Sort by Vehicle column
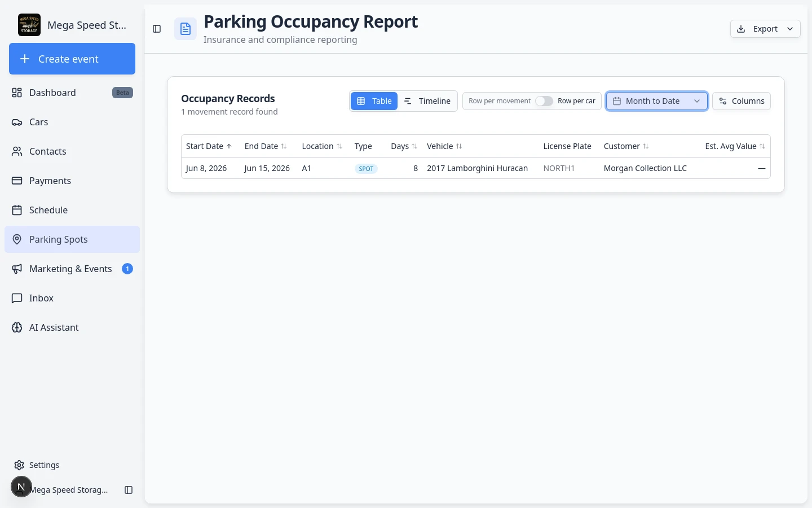The height and width of the screenshot is (508, 812). [x=444, y=146]
